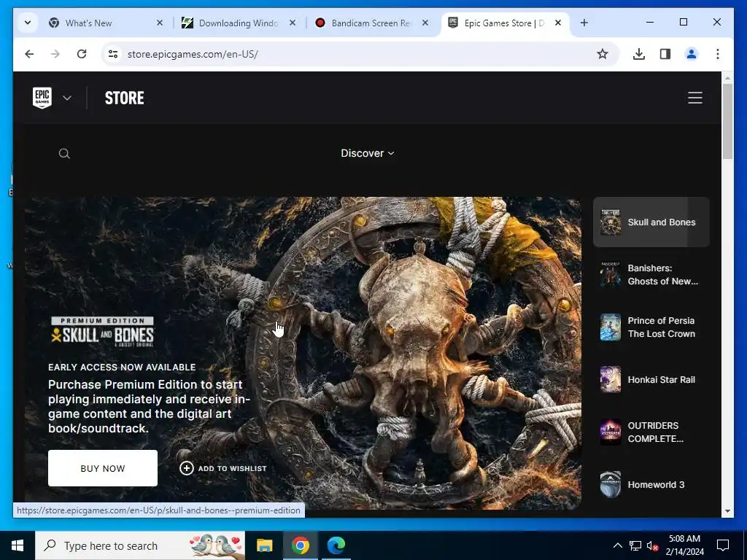
Task: Open the tab search dropdown
Action: 28,23
